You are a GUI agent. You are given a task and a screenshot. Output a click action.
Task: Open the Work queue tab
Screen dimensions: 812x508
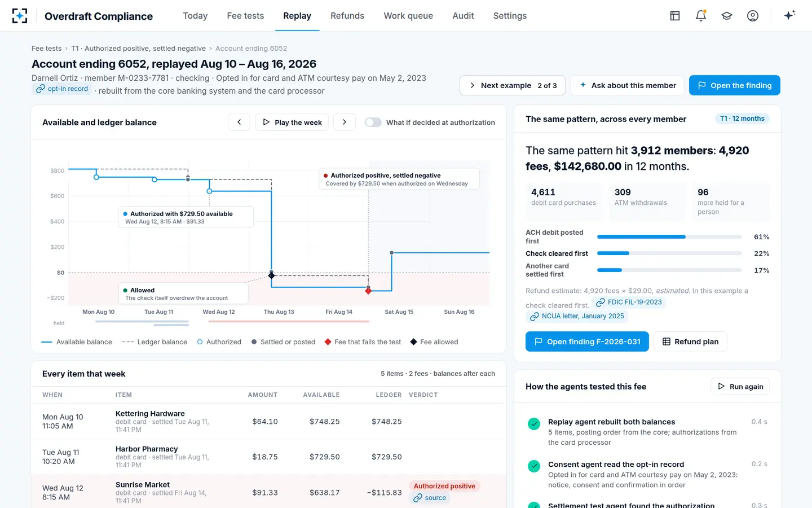click(x=408, y=16)
